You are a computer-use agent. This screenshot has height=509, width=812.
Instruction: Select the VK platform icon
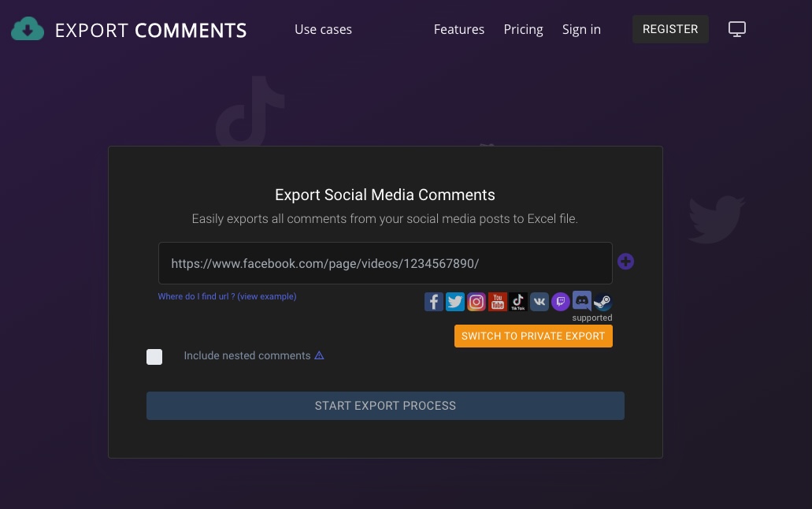tap(539, 301)
